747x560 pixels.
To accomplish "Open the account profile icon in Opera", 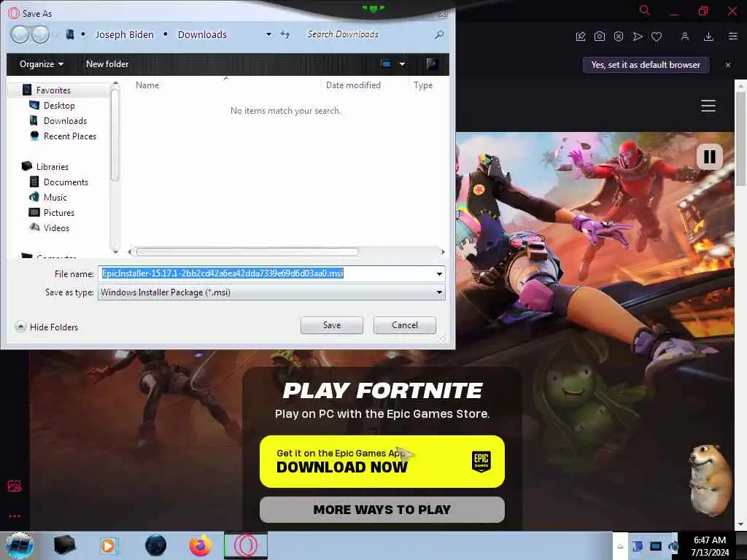I will 684,36.
